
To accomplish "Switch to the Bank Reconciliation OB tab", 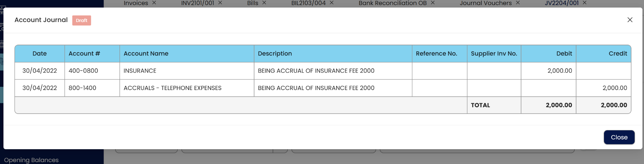I will [392, 3].
